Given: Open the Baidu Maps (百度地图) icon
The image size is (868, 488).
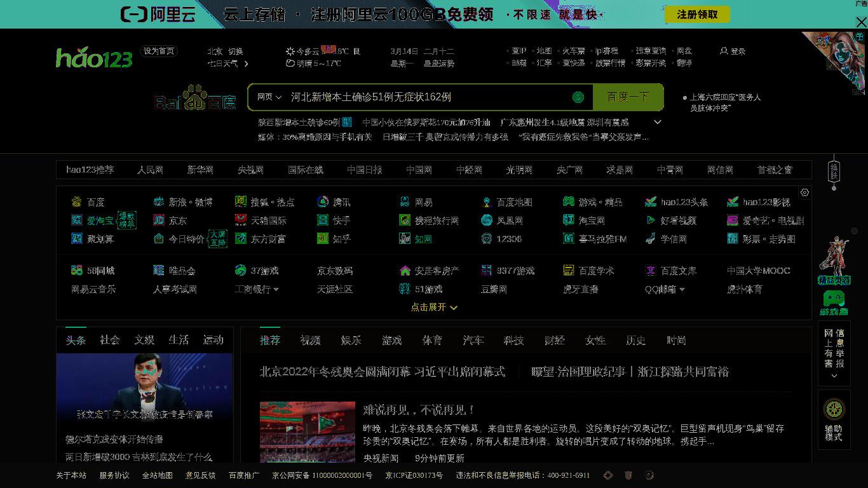Looking at the screenshot, I should pos(487,202).
